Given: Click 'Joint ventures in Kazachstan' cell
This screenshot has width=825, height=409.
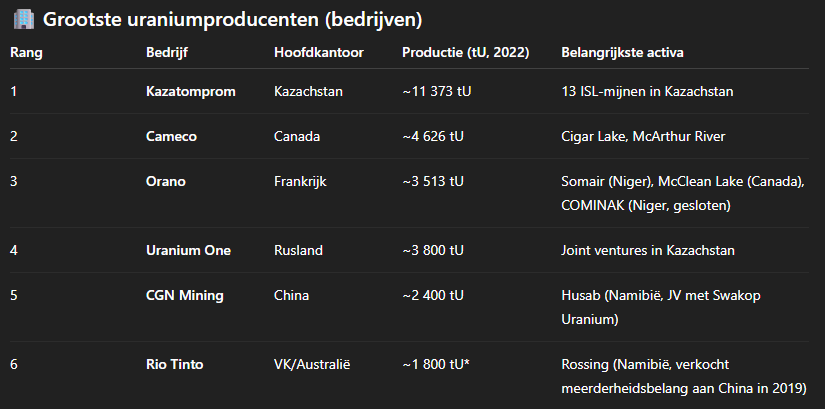Looking at the screenshot, I should pyautogui.click(x=648, y=250).
